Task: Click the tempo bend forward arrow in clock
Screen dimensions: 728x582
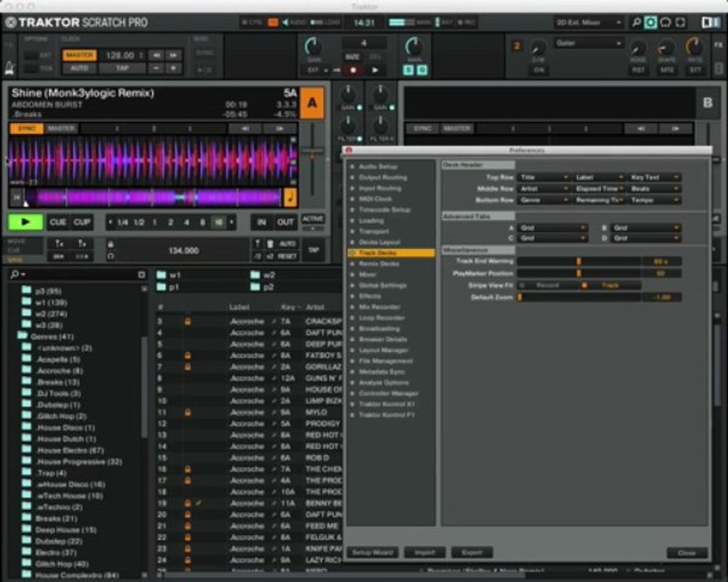Action: [x=174, y=55]
